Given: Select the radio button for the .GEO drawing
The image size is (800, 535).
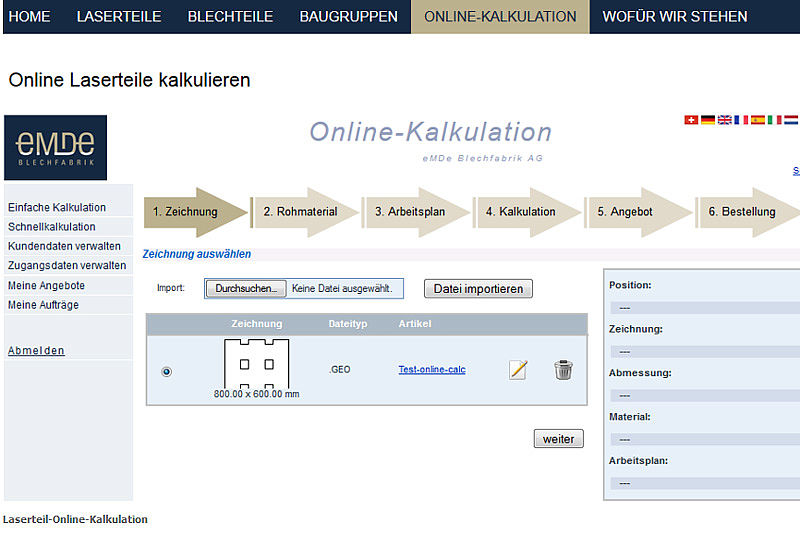Looking at the screenshot, I should pos(166,371).
